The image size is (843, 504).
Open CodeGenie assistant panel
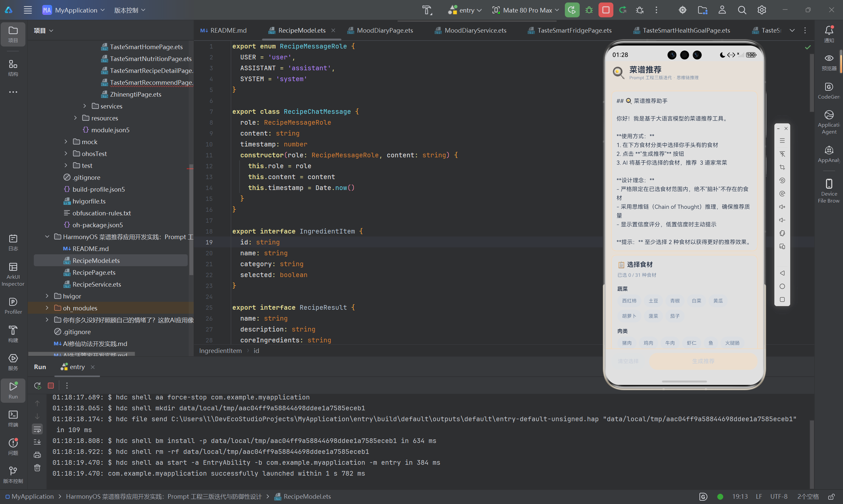pyautogui.click(x=829, y=91)
